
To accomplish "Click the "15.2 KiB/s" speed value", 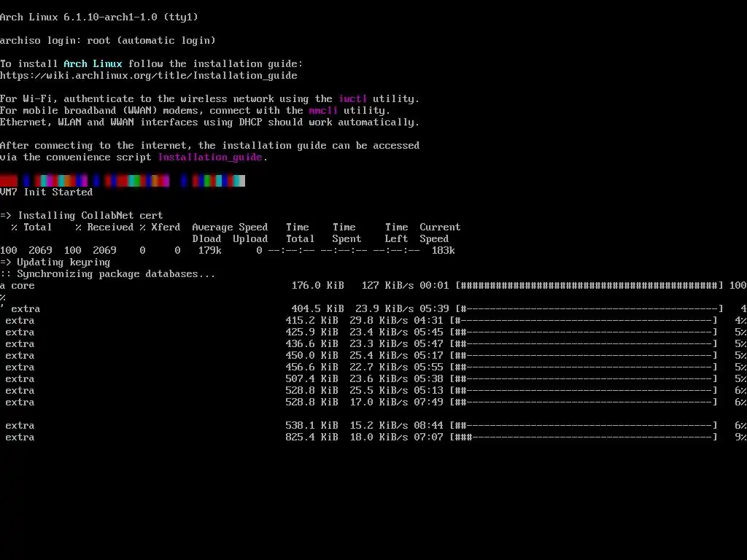I will pos(379,426).
